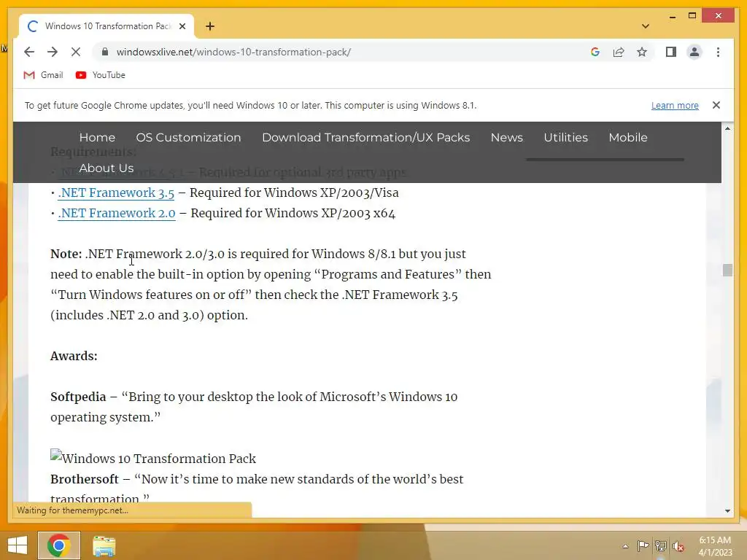
Task: Open Download Transformation/UX Packs menu
Action: [x=366, y=137]
